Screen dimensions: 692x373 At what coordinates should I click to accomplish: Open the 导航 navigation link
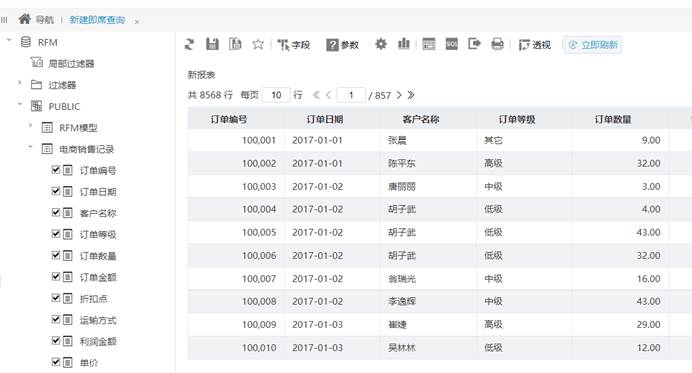tap(45, 19)
